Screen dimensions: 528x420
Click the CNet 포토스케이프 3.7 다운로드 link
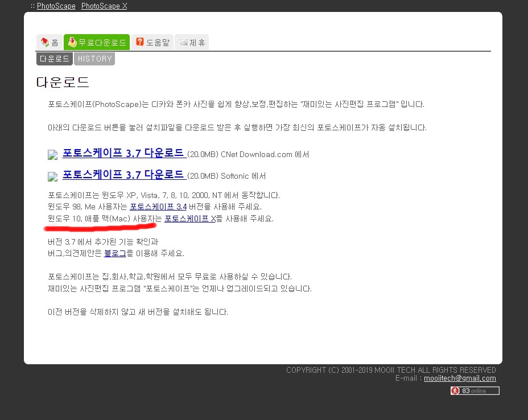pyautogui.click(x=124, y=153)
